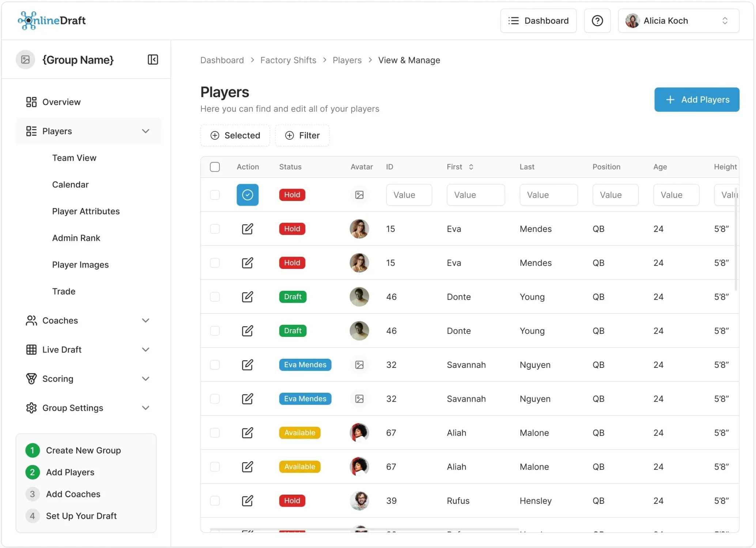This screenshot has width=756, height=548.
Task: Open the help question mark icon
Action: [597, 20]
